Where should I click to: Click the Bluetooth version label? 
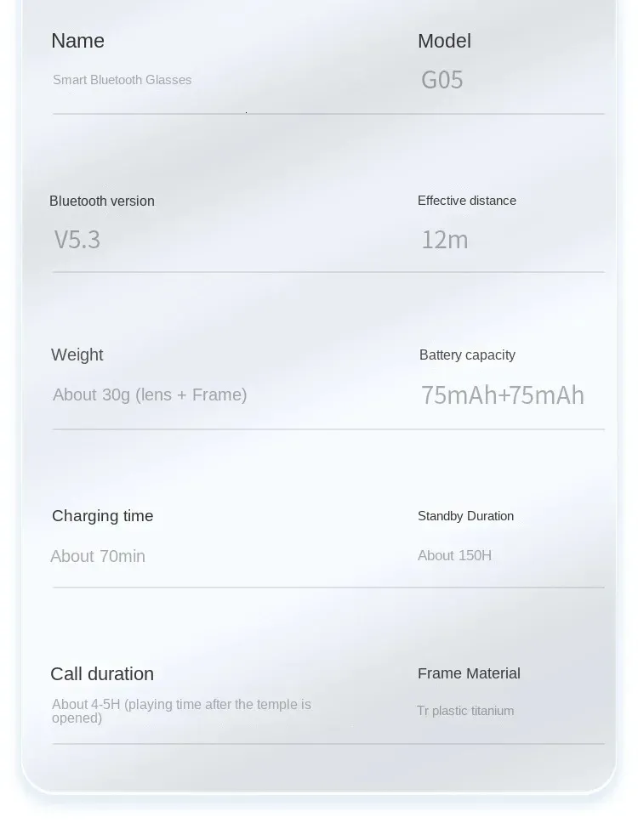pos(102,201)
